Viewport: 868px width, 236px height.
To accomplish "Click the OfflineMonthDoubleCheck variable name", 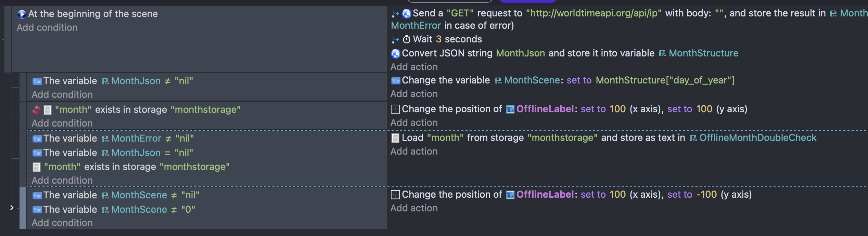I will pos(757,138).
